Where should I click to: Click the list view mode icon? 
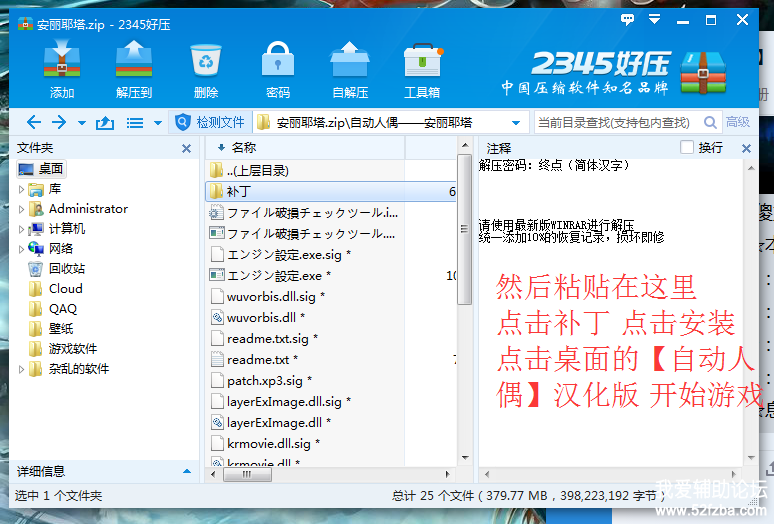coord(135,122)
